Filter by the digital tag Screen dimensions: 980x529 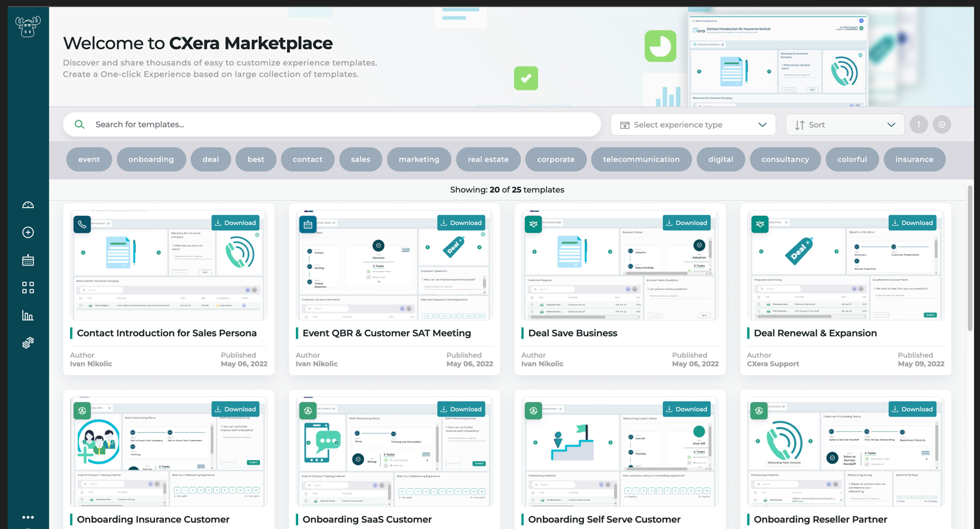click(x=721, y=160)
